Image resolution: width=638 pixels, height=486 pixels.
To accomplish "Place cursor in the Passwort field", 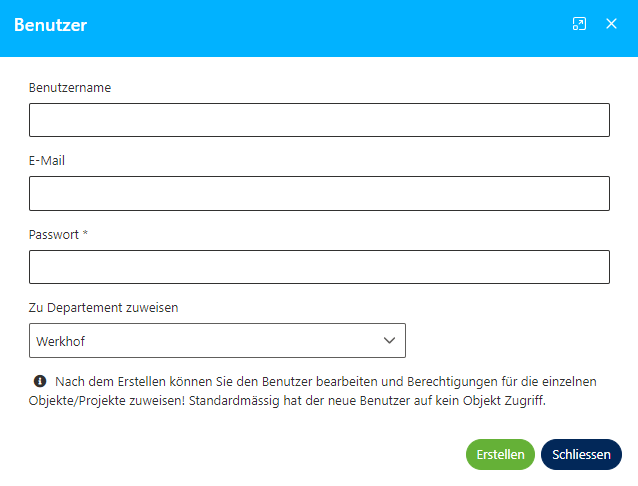I will [x=319, y=267].
